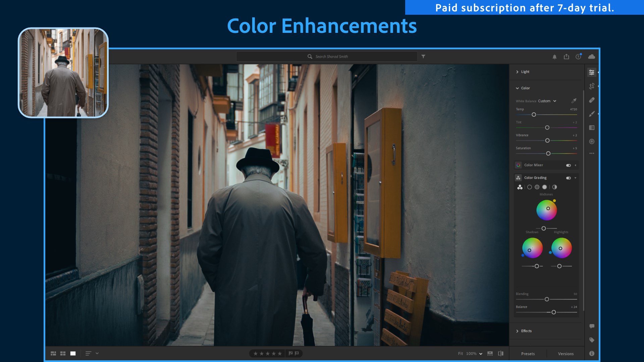This screenshot has width=644, height=362.
Task: Click the share export icon
Action: pos(567,57)
